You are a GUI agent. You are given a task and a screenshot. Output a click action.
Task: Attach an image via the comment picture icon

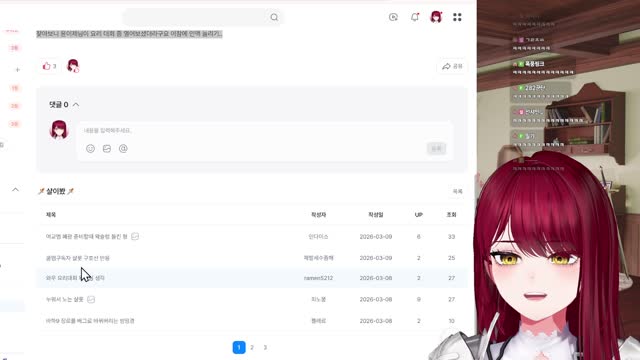[107, 149]
